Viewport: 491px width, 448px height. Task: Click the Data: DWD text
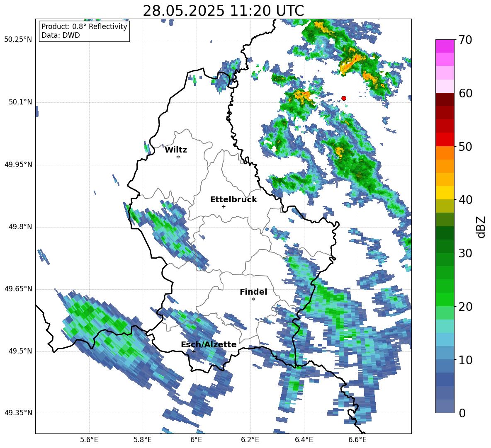(x=61, y=35)
